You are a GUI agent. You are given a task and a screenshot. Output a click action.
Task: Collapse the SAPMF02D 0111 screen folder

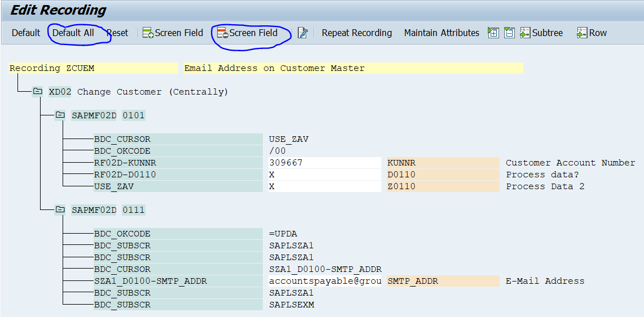click(x=60, y=210)
